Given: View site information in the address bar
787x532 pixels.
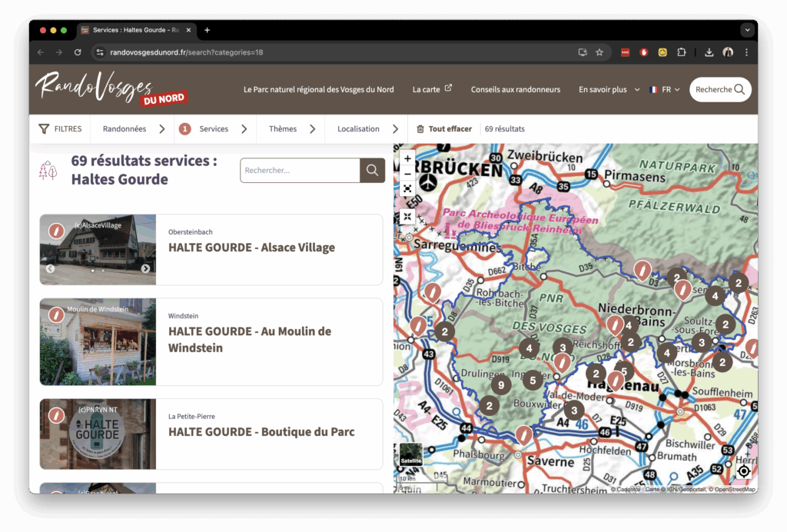Looking at the screenshot, I should 100,52.
